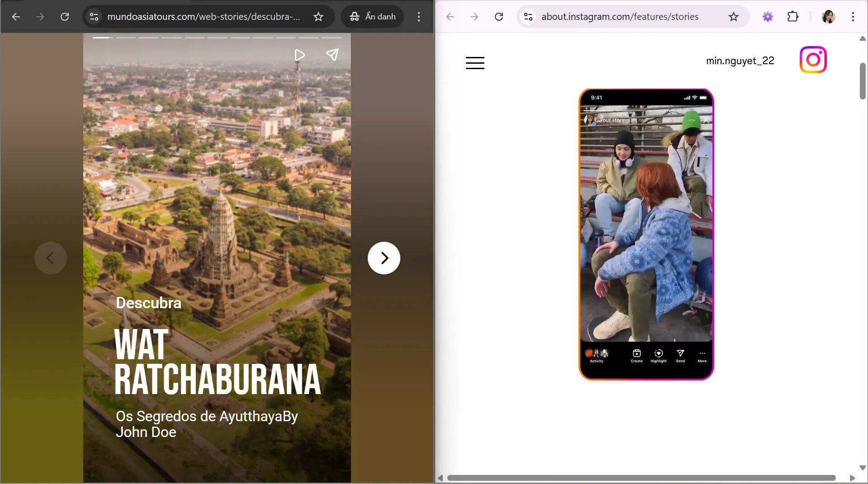Click the Ẩn danh incognito badge
The width and height of the screenshot is (868, 484).
372,16
